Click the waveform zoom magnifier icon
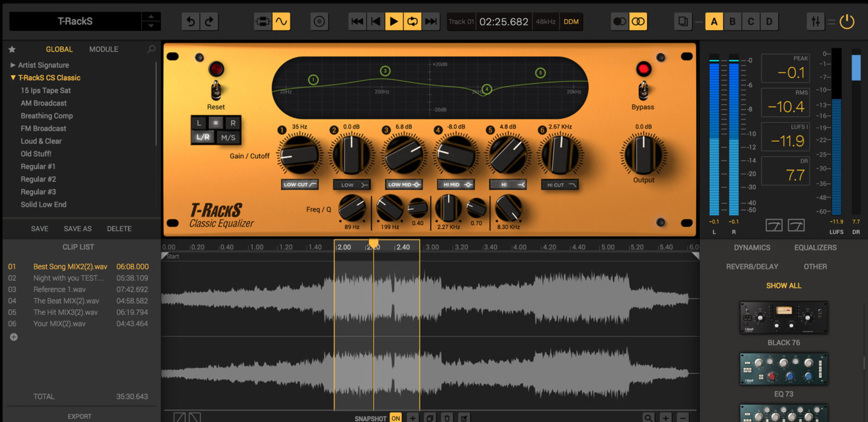This screenshot has height=422, width=868. click(x=648, y=418)
